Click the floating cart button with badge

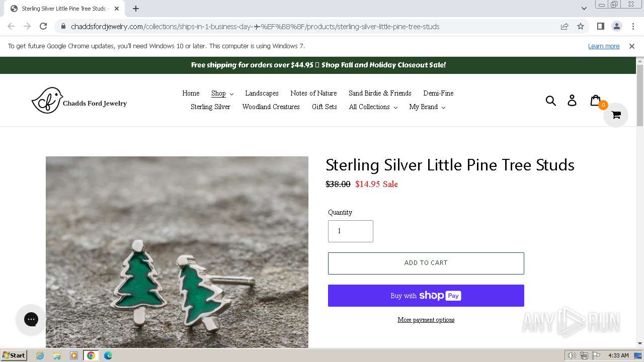616,115
